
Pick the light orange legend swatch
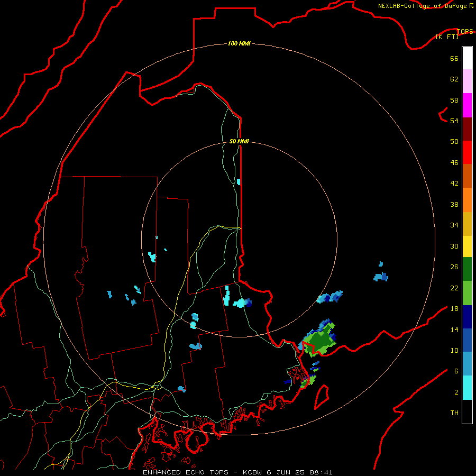(x=467, y=200)
